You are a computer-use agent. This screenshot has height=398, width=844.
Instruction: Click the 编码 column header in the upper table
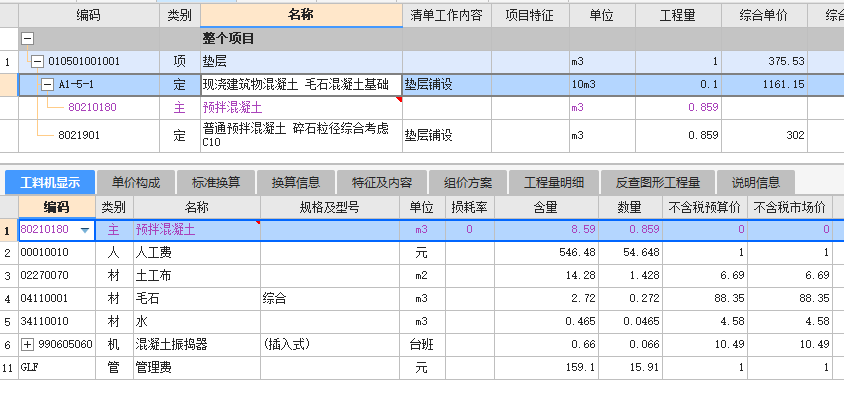89,16
